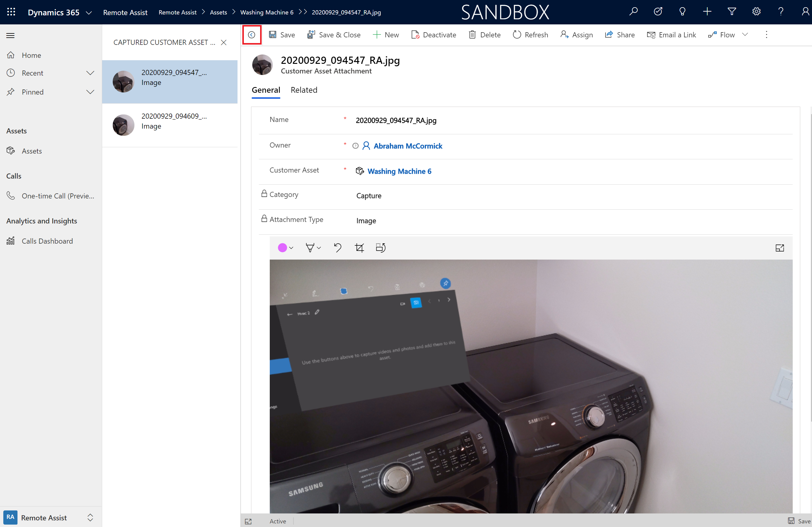Click the crop annotation tool icon
Viewport: 812px width, 527px height.
360,247
